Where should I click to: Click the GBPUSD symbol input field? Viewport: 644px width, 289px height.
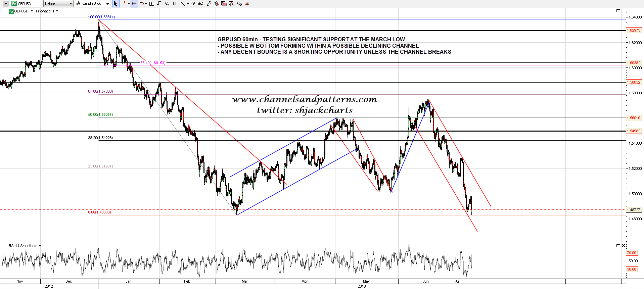[29, 4]
